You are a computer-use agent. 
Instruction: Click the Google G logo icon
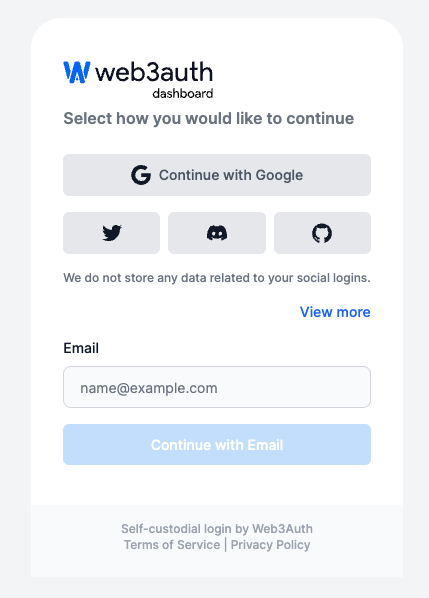pos(141,175)
